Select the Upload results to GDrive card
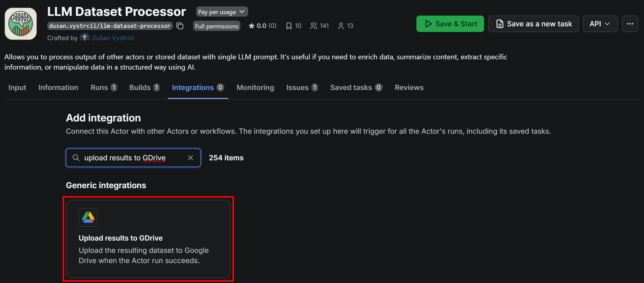The width and height of the screenshot is (644, 283). (148, 239)
